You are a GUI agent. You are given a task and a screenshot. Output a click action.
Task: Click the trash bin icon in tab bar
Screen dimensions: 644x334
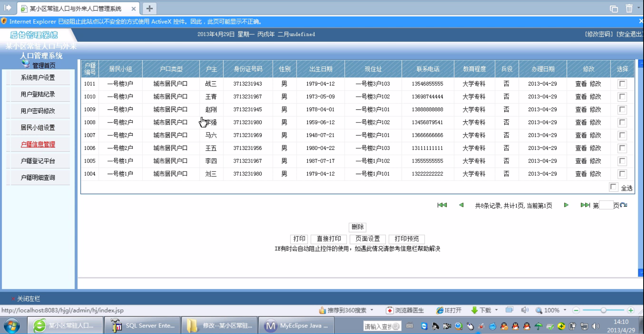coord(629,8)
